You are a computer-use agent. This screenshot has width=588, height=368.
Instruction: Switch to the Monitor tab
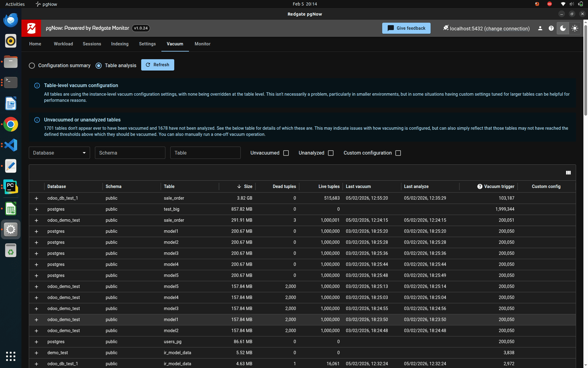tap(202, 44)
